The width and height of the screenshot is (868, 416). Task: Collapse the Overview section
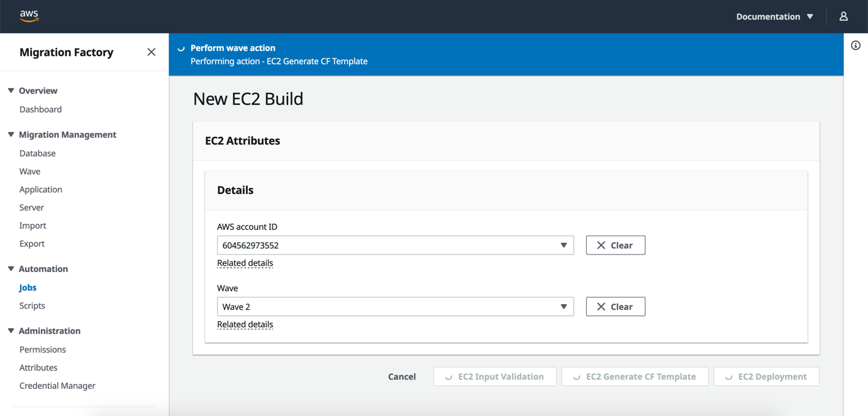(x=10, y=90)
